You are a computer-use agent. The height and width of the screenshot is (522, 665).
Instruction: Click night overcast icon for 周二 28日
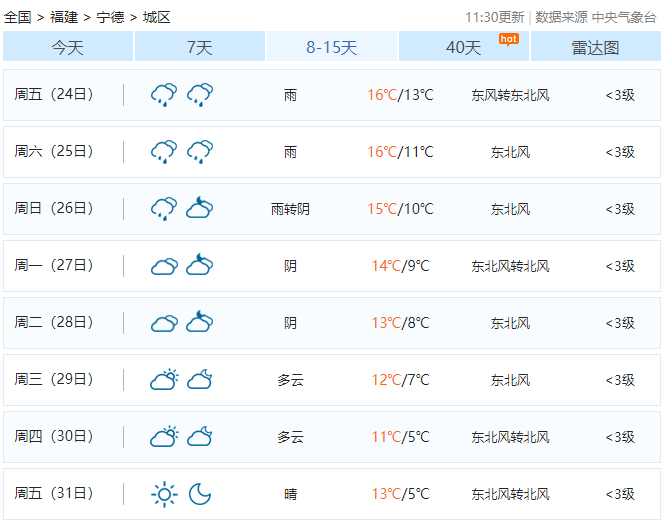[200, 321]
